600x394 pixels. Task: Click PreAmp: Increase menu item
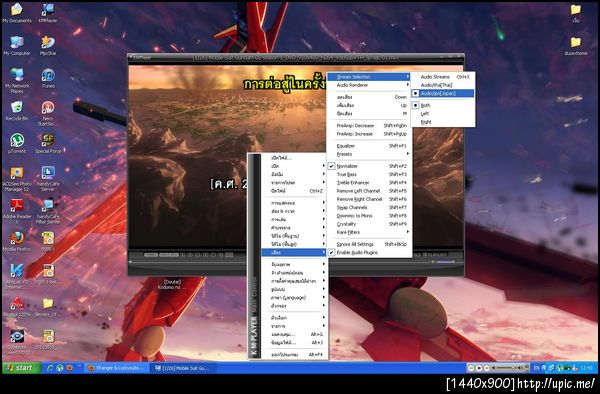369,134
